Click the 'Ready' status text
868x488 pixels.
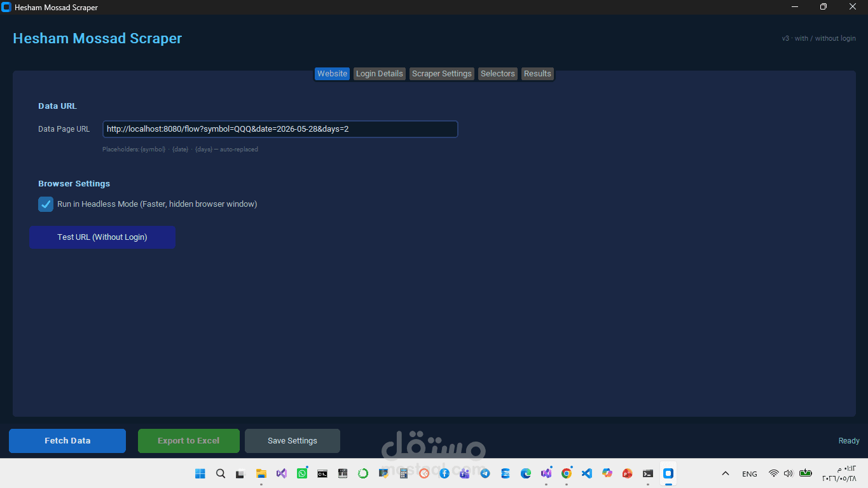849,441
